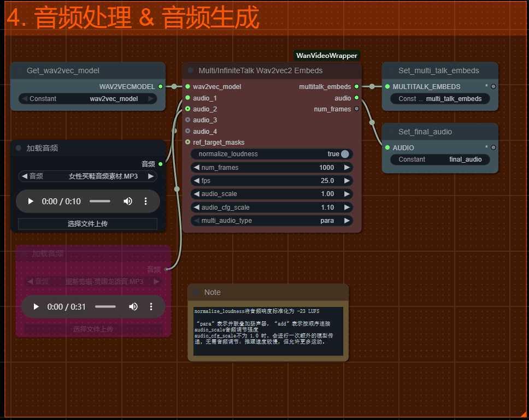Click the audio_2 input socket

pyautogui.click(x=188, y=109)
